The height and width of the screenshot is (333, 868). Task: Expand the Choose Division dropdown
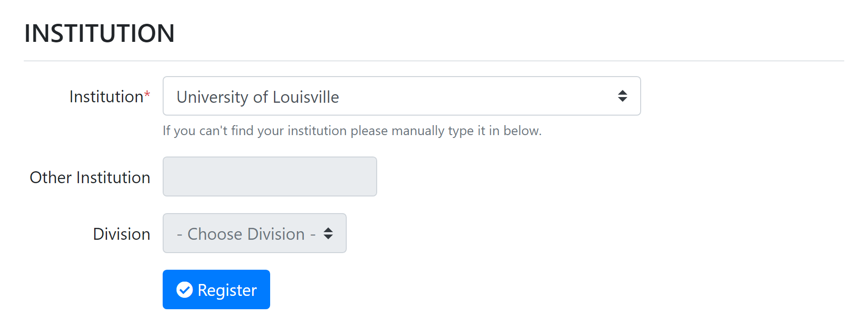(254, 234)
